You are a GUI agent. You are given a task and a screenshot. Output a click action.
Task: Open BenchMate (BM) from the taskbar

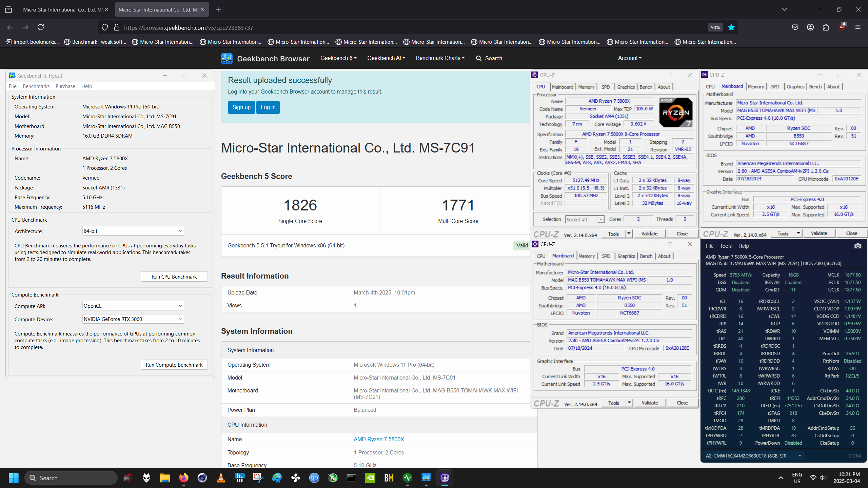389,478
